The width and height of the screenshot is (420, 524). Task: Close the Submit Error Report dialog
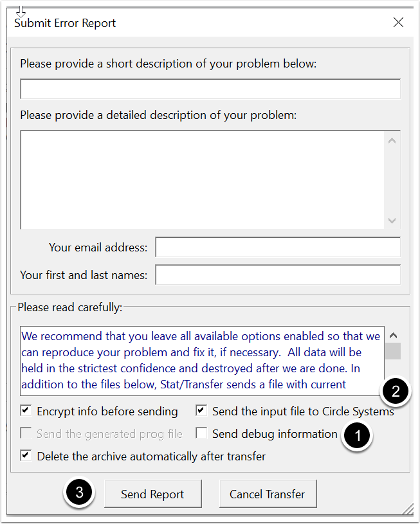[398, 23]
